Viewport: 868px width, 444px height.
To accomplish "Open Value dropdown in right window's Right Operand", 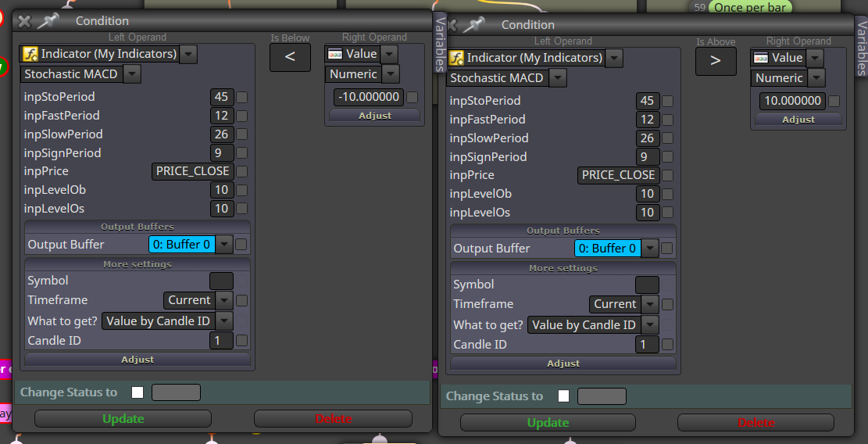I will (x=815, y=58).
